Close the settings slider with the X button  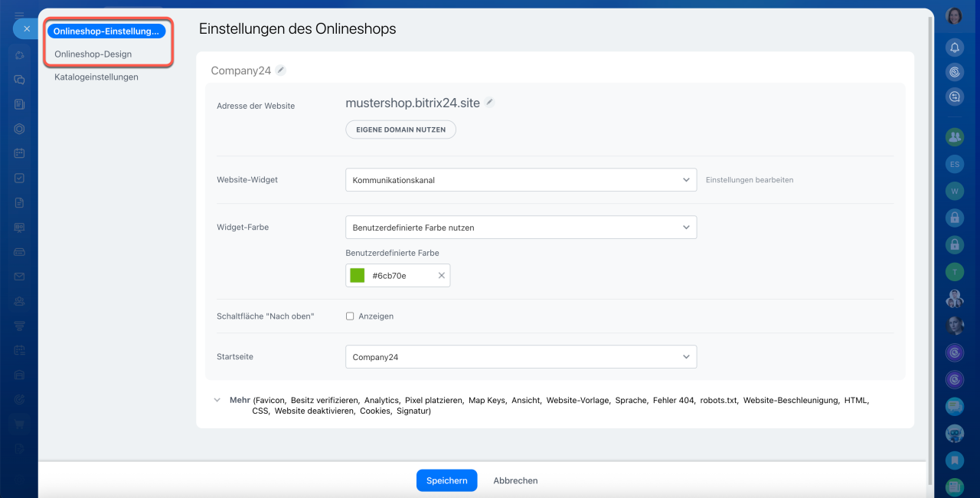point(27,29)
